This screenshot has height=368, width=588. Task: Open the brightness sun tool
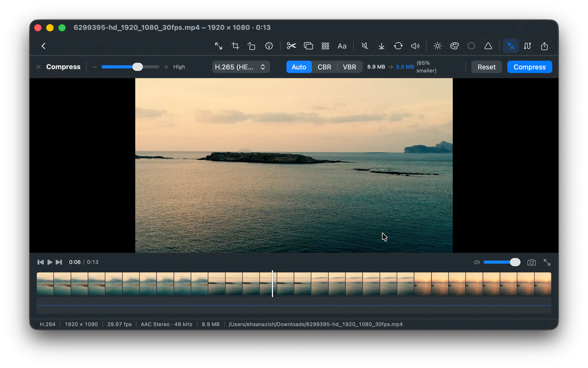click(437, 46)
